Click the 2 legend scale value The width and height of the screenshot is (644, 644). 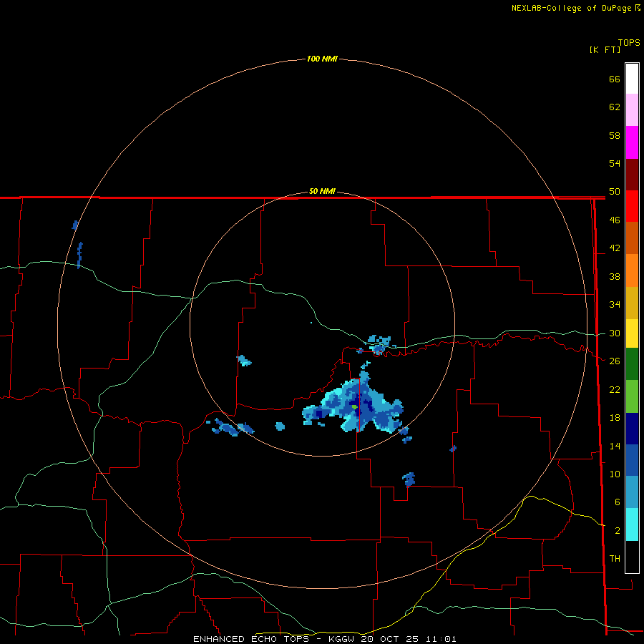(x=618, y=531)
